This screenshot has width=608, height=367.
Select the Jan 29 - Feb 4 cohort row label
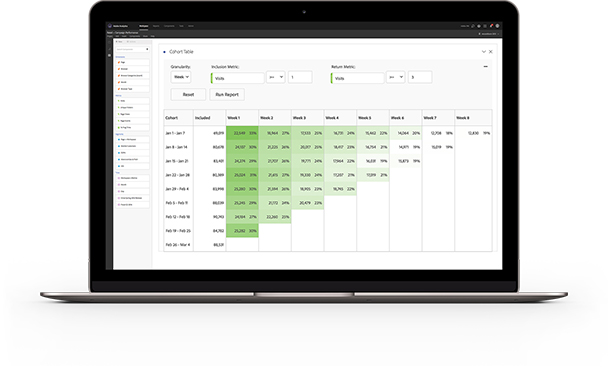point(177,189)
